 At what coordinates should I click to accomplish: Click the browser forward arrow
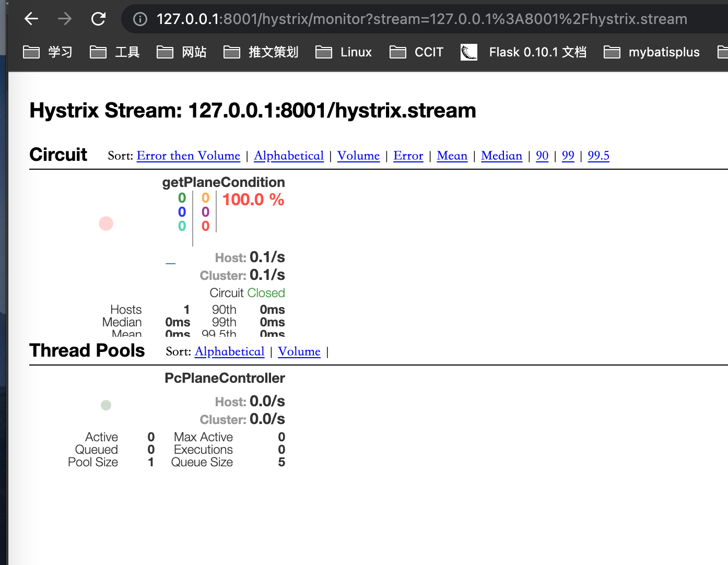(x=65, y=19)
